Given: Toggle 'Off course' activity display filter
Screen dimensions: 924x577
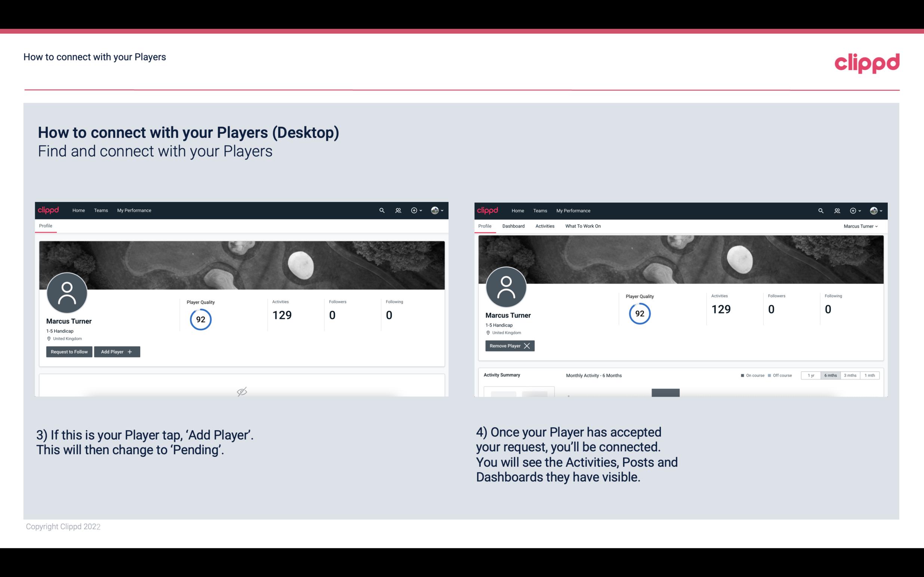Looking at the screenshot, I should point(780,375).
